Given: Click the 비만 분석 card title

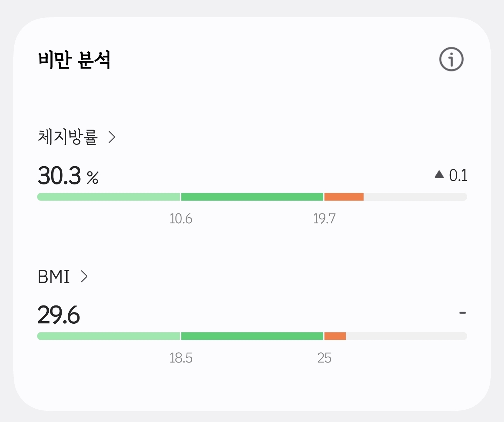Looking at the screenshot, I should tap(74, 60).
